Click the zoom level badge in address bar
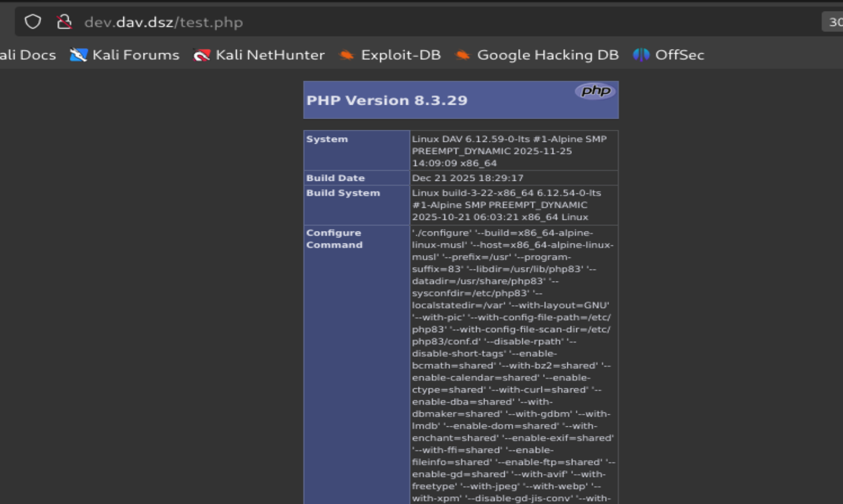Viewport: 843px width, 504px height. pyautogui.click(x=834, y=22)
